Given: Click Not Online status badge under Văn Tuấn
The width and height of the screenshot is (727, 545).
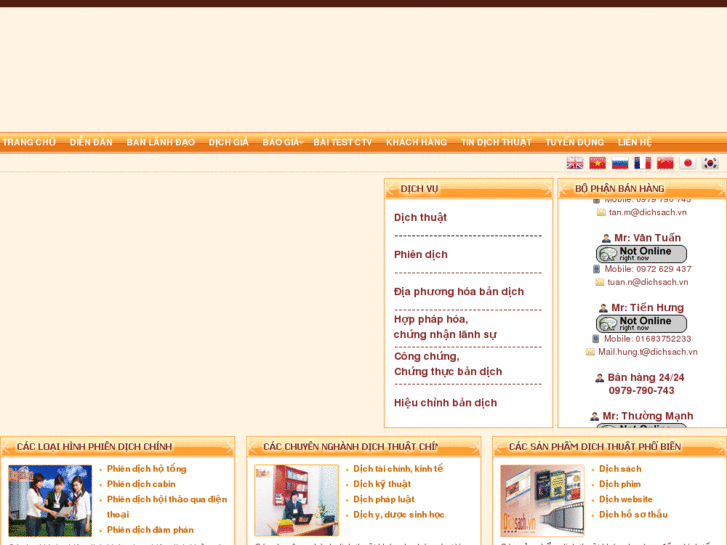Looking at the screenshot, I should pyautogui.click(x=641, y=254).
